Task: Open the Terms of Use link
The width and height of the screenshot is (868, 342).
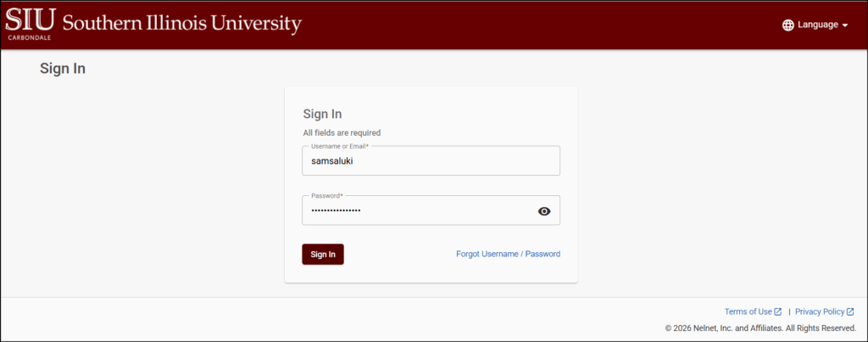Action: click(748, 311)
